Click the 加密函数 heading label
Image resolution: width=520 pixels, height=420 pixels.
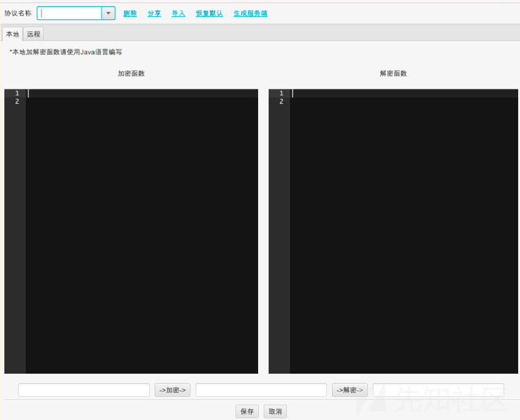[132, 73]
